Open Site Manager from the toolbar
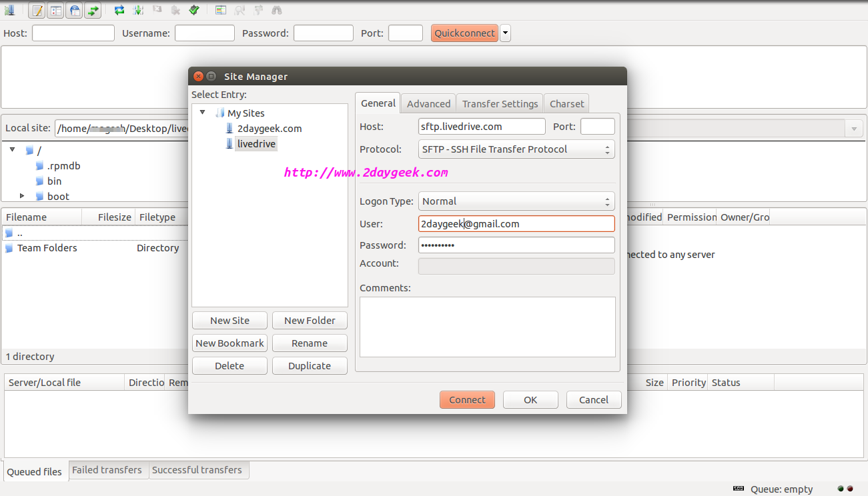868x496 pixels. pyautogui.click(x=9, y=10)
